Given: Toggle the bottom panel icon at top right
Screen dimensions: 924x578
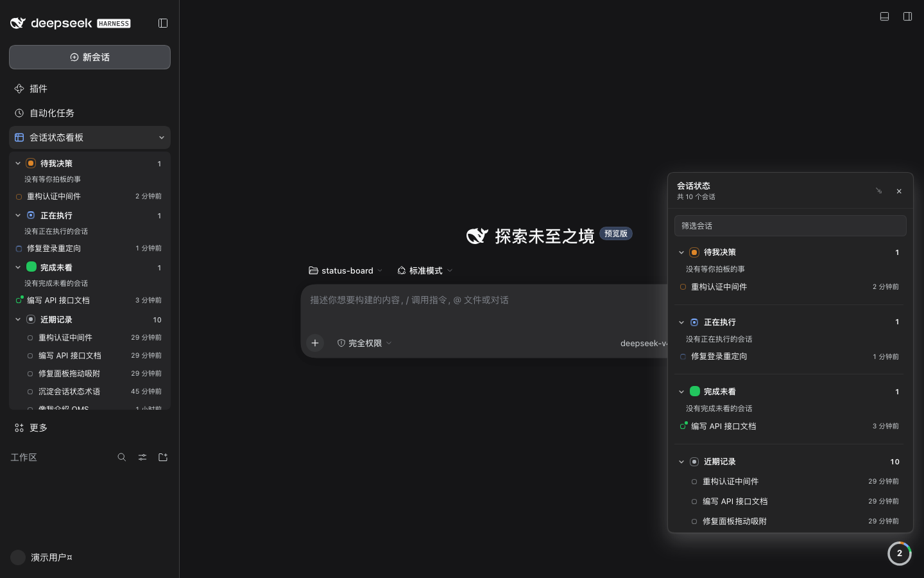Looking at the screenshot, I should pos(884,16).
